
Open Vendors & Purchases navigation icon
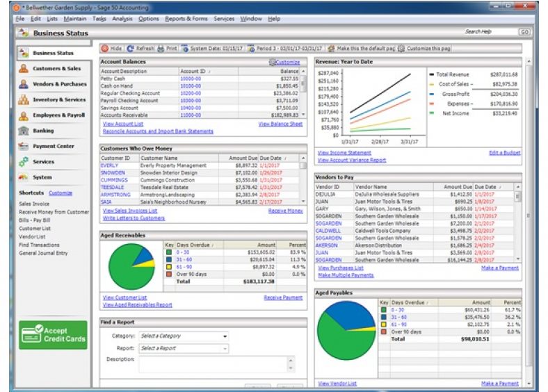(x=24, y=84)
